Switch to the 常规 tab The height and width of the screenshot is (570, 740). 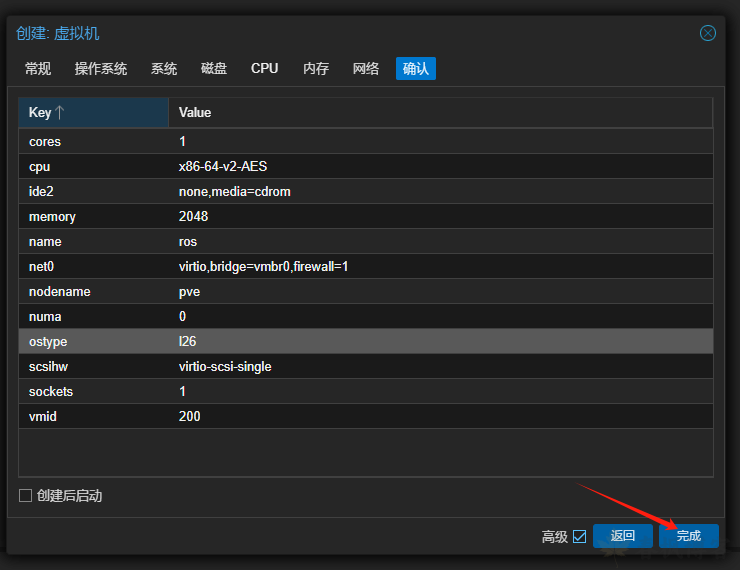(38, 68)
